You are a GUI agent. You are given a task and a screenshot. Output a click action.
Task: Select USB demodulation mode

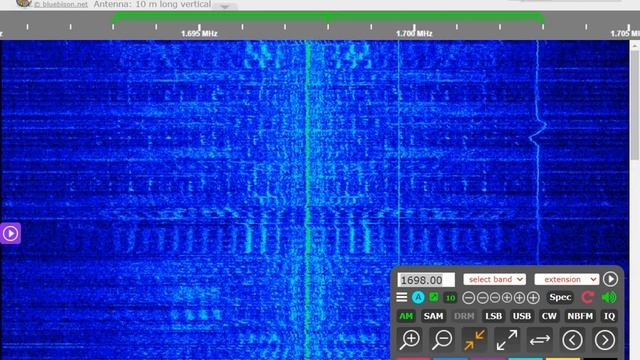click(x=522, y=316)
